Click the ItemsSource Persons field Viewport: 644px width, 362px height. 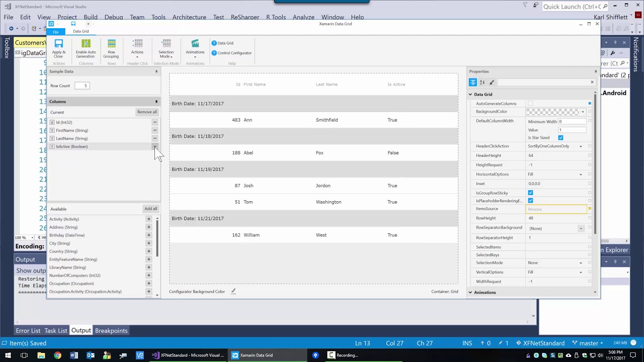coord(556,209)
